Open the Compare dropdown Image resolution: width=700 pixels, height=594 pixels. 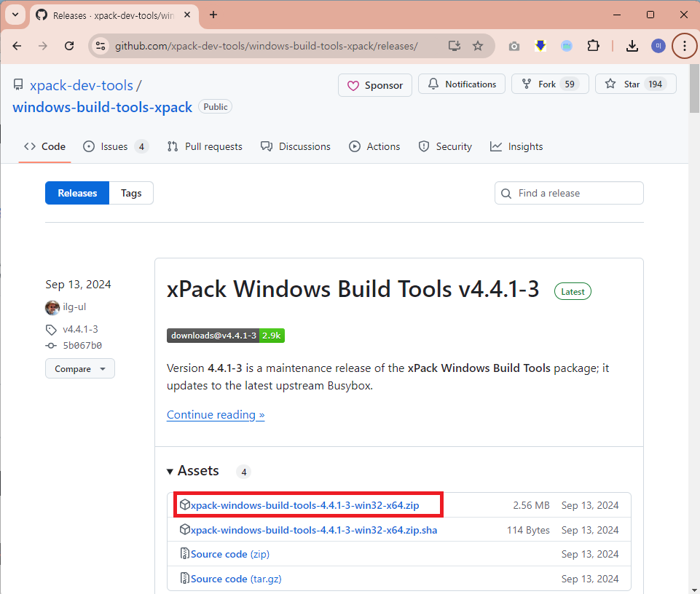click(80, 368)
